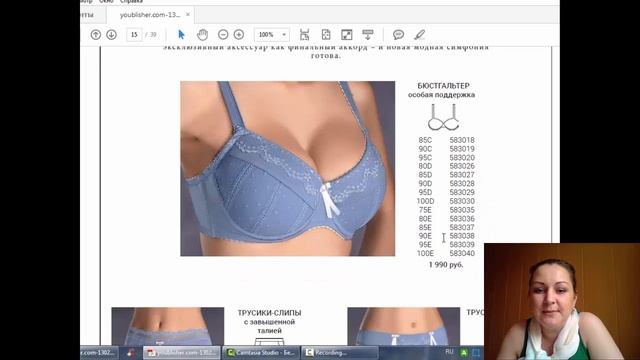Open the Справка menu
Image resolution: width=640 pixels, height=360 pixels.
click(x=131, y=2)
